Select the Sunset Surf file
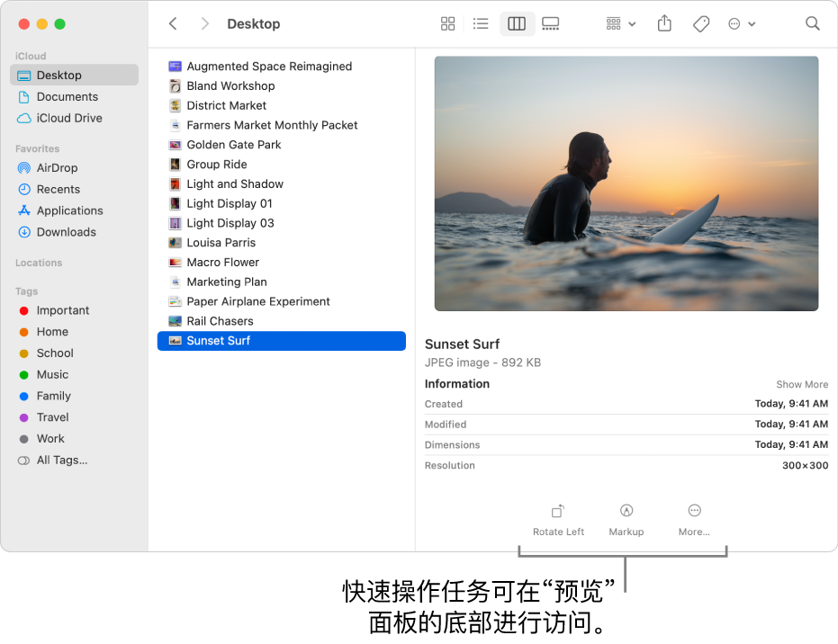838x644 pixels. (282, 341)
